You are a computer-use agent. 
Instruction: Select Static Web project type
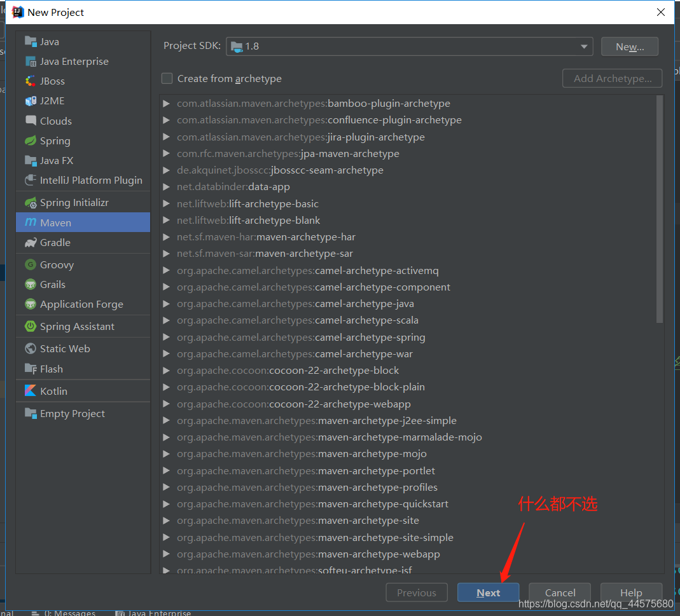(x=83, y=348)
